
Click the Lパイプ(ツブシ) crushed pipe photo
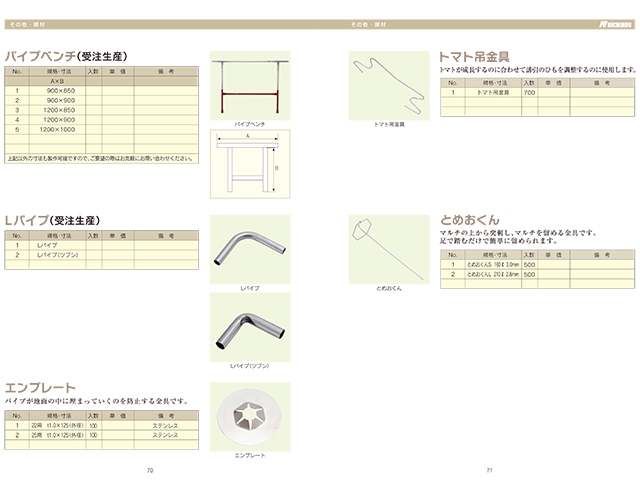click(x=250, y=327)
